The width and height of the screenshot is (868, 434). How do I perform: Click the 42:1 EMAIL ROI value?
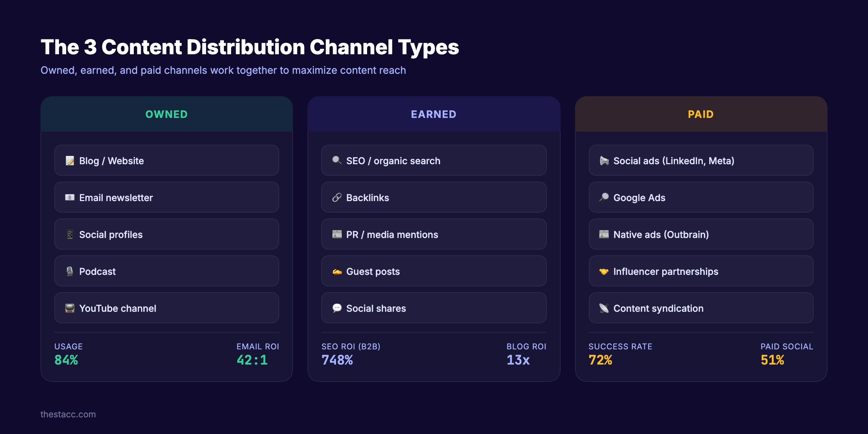251,360
